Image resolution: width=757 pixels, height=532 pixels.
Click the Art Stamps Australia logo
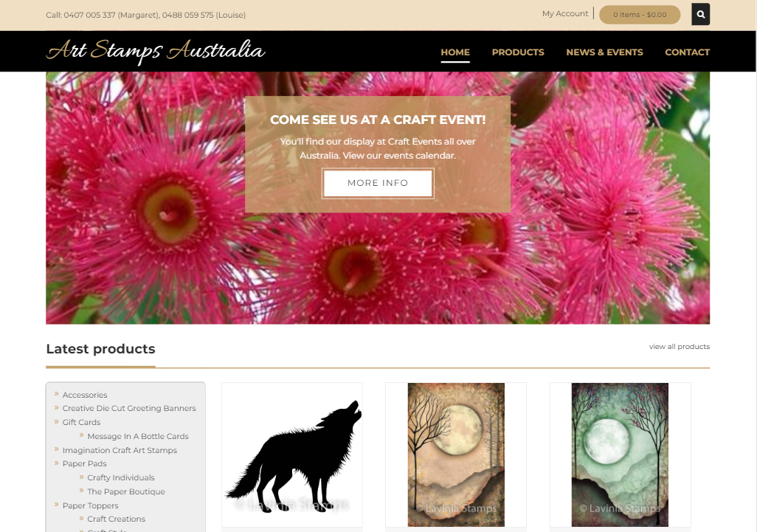pos(156,51)
